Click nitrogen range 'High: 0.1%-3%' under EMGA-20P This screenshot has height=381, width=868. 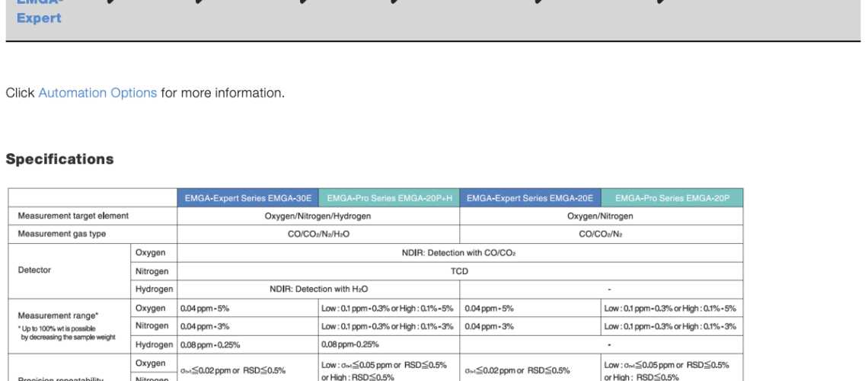click(x=709, y=327)
